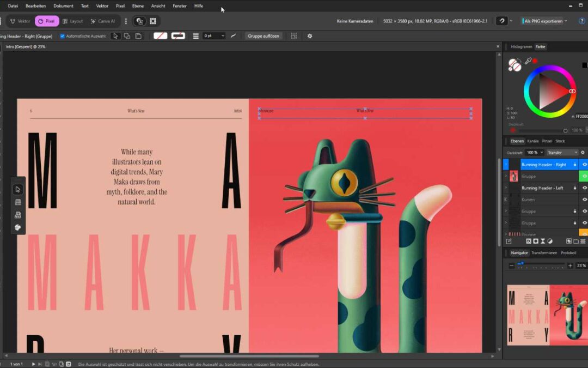This screenshot has height=368, width=588.
Task: Click the edit-all-layers icon at layers panel bottom
Action: point(509,242)
